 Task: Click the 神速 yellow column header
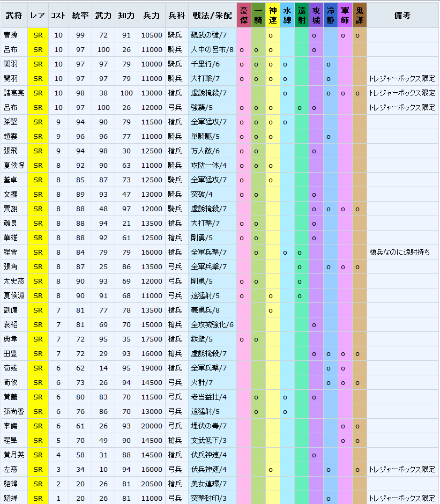pyautogui.click(x=273, y=15)
